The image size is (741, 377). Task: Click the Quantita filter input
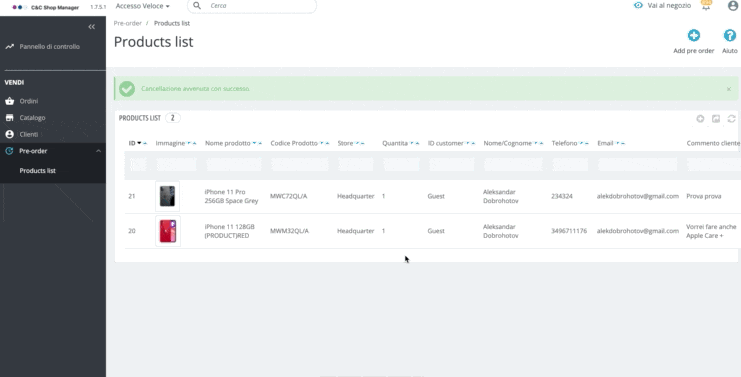click(401, 164)
